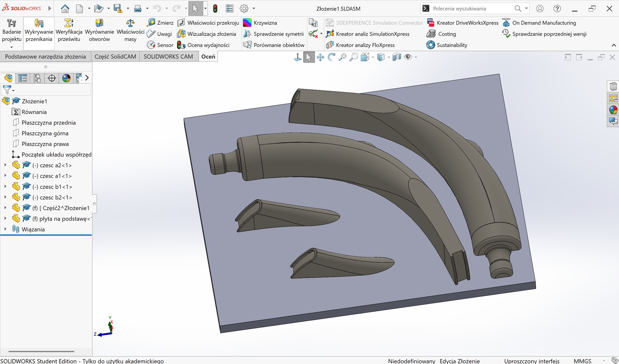Expand the czesc a2<1> component node
This screenshot has height=364, width=619.
(5, 165)
